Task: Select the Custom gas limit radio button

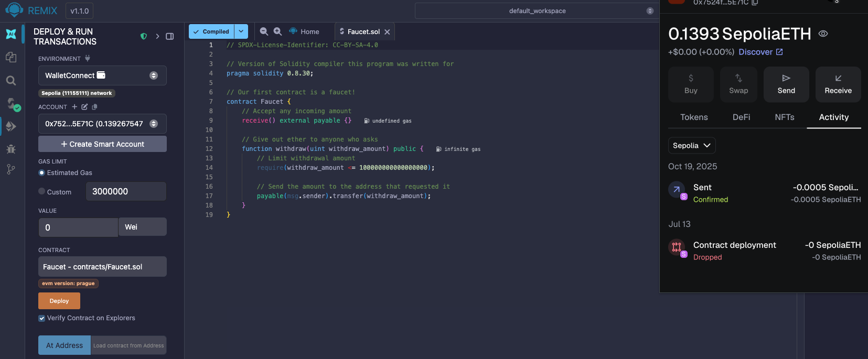Action: pos(41,191)
